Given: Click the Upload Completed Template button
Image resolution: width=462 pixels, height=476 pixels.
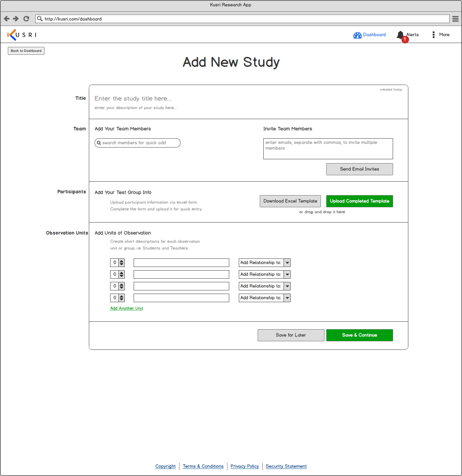Looking at the screenshot, I should coord(360,201).
